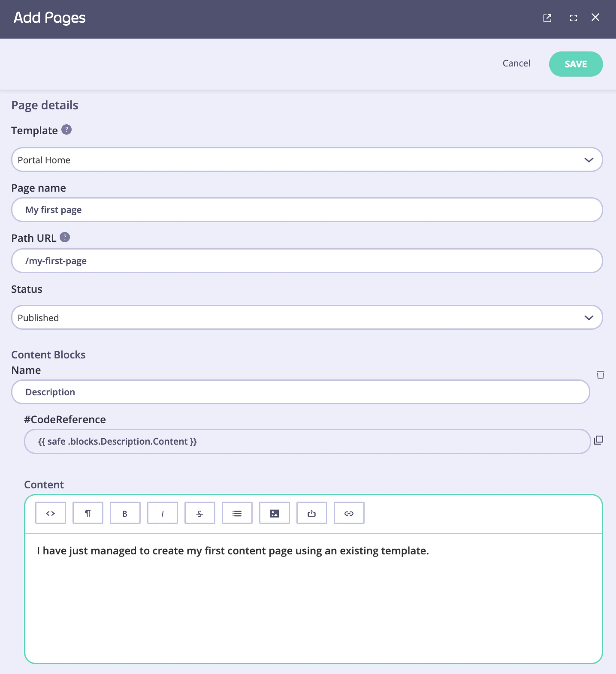Screen dimensions: 616x674
Task: Open the Add Pages dialog in a new window
Action: coord(547,18)
